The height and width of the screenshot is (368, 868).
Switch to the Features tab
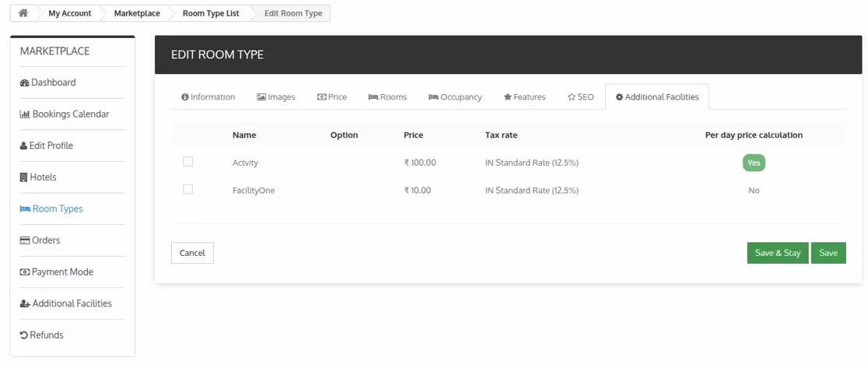coord(524,96)
